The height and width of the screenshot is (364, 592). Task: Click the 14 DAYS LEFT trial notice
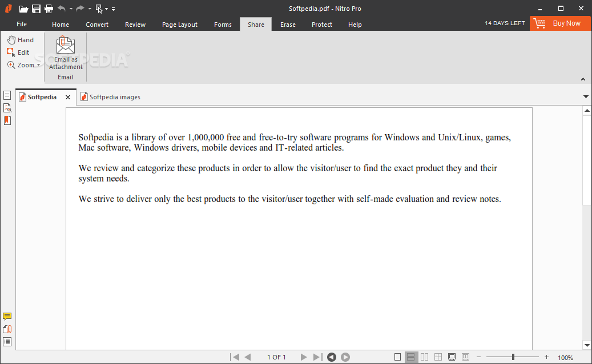click(505, 23)
